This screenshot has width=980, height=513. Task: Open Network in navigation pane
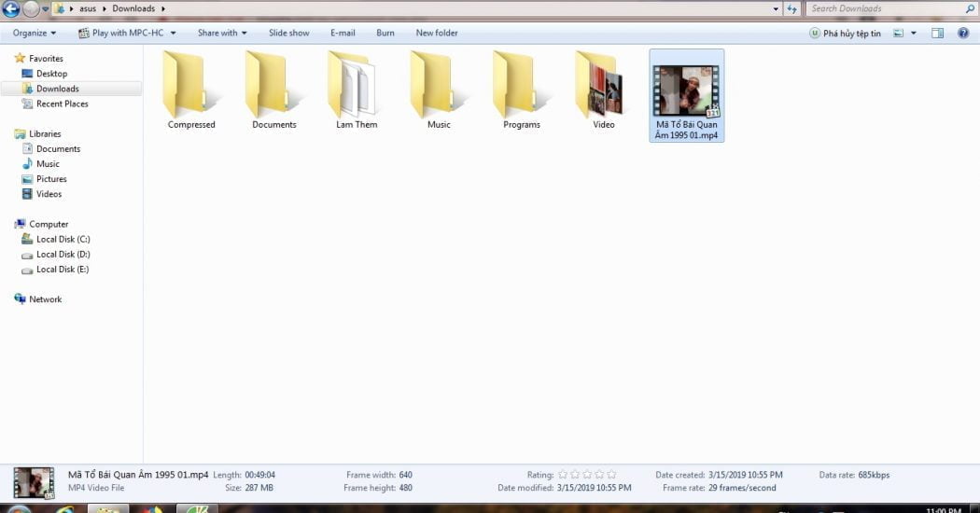(45, 298)
